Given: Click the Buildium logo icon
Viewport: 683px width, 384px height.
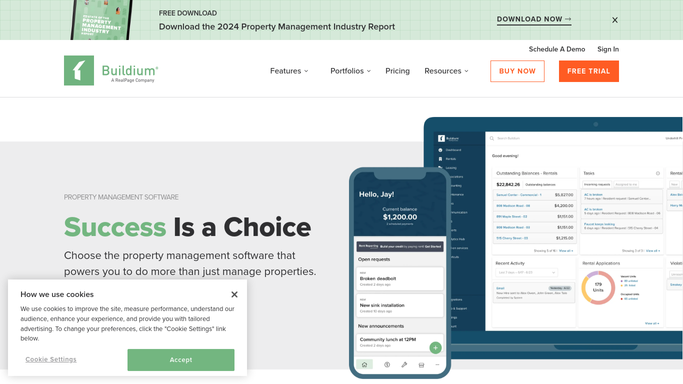Looking at the screenshot, I should 79,71.
